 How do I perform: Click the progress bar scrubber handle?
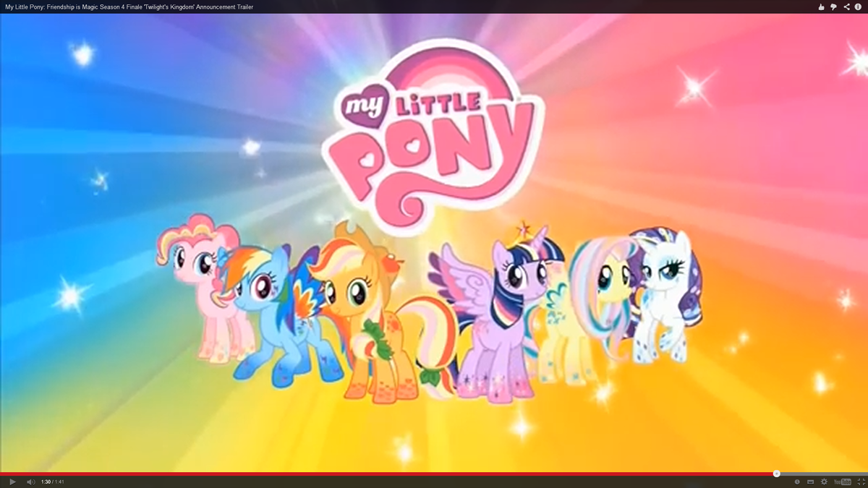776,474
